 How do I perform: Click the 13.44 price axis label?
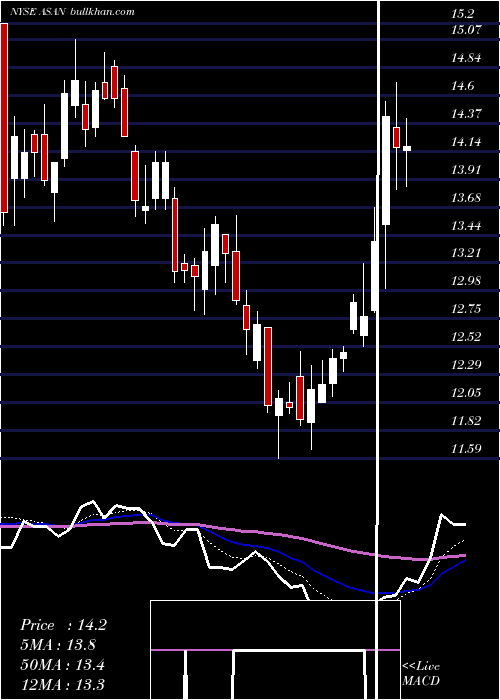[467, 225]
